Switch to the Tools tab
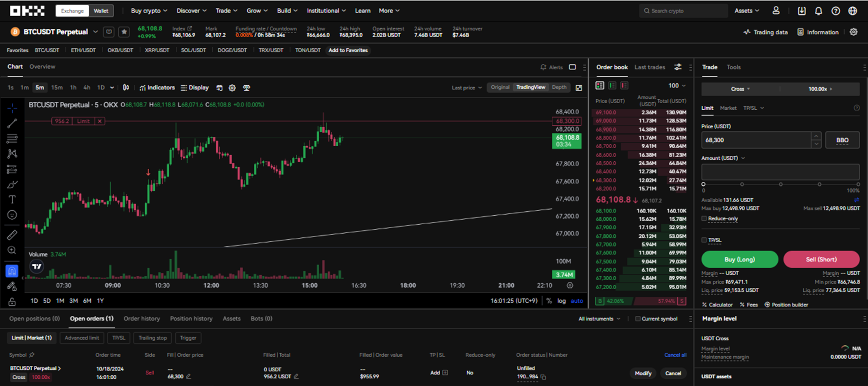The image size is (868, 386). pyautogui.click(x=733, y=67)
